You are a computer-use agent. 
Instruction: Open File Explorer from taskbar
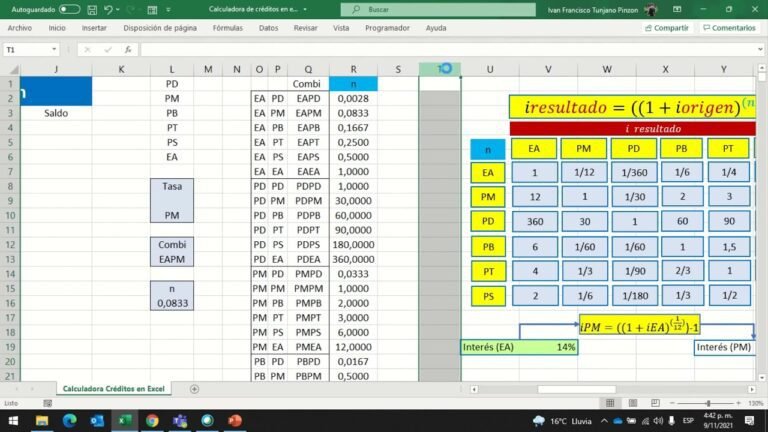[42, 421]
